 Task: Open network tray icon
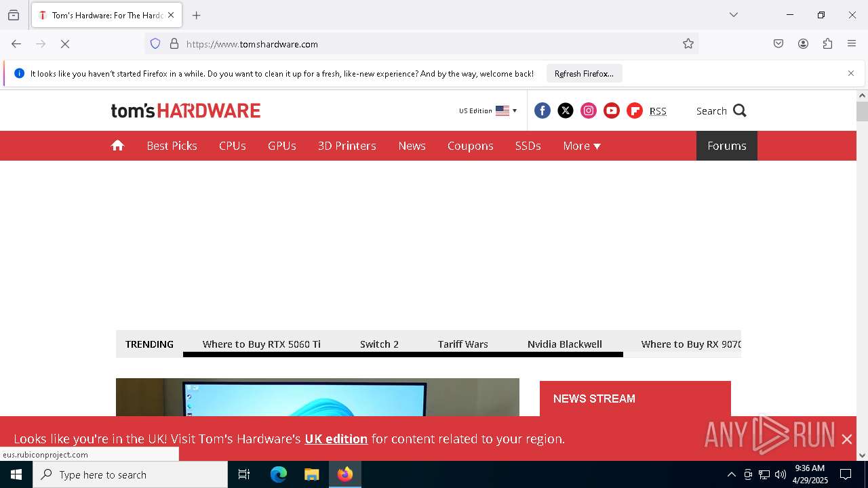tap(764, 474)
